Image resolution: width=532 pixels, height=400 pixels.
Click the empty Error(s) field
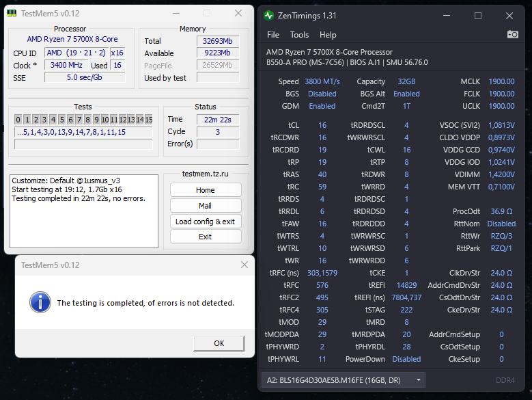[x=217, y=144]
